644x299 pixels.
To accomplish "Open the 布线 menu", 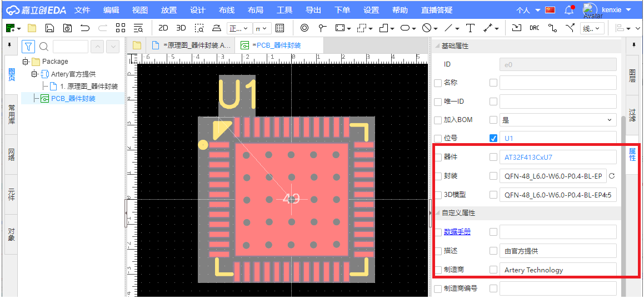I will coord(227,10).
